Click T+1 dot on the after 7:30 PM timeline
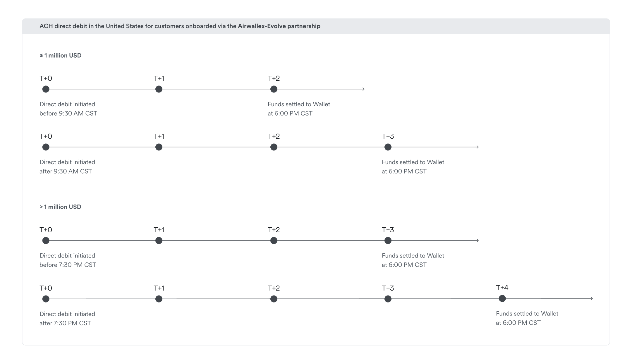Viewport: 632px width, 364px height. tap(159, 299)
